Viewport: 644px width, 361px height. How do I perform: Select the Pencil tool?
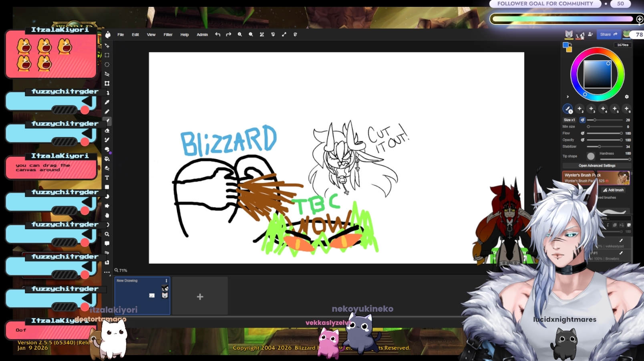(107, 112)
